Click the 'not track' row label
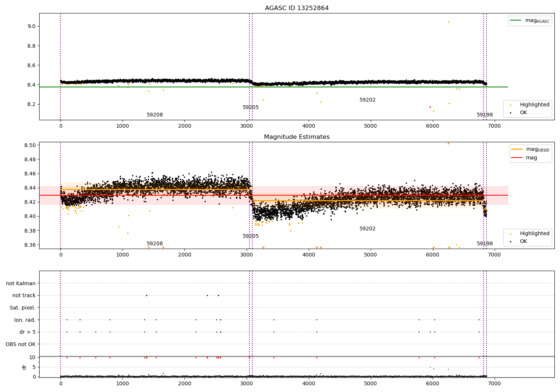This screenshot has width=560, height=392. tap(24, 296)
